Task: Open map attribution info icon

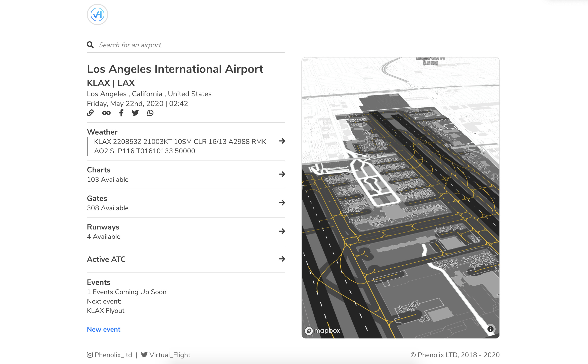Action: pyautogui.click(x=490, y=329)
